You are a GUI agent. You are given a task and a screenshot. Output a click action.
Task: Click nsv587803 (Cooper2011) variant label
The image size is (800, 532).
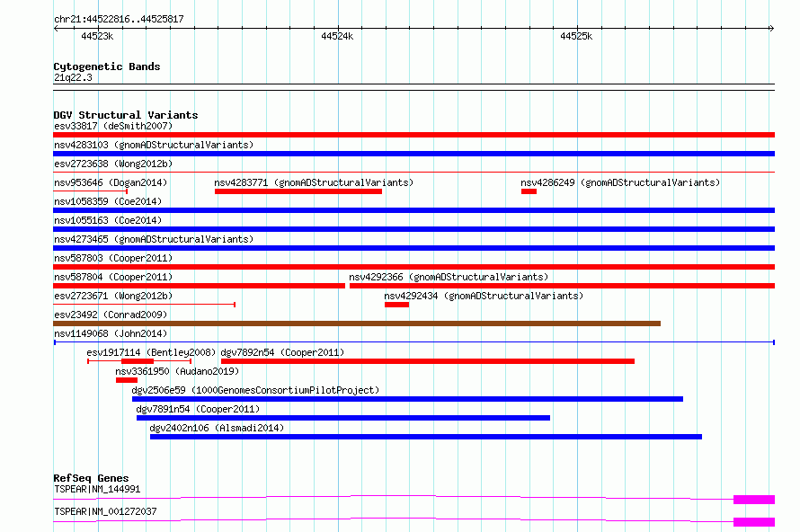coord(113,258)
